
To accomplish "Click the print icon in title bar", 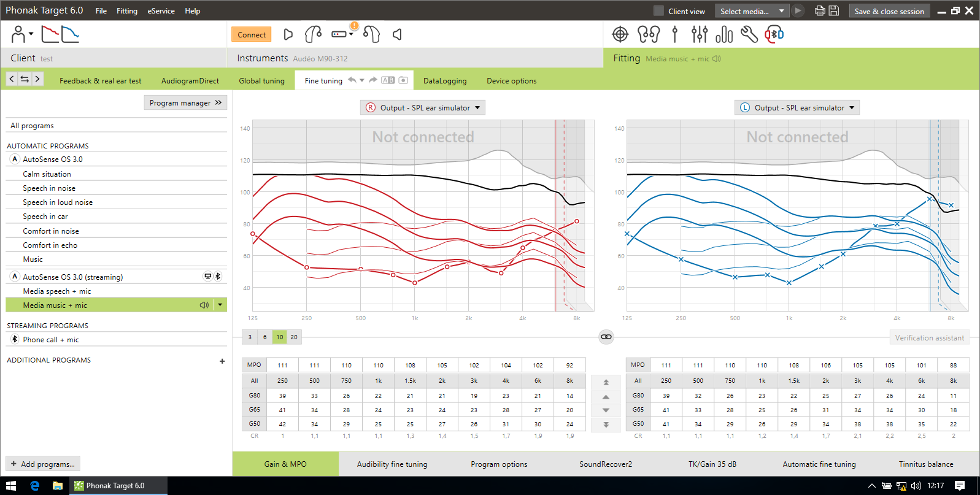I will (819, 11).
